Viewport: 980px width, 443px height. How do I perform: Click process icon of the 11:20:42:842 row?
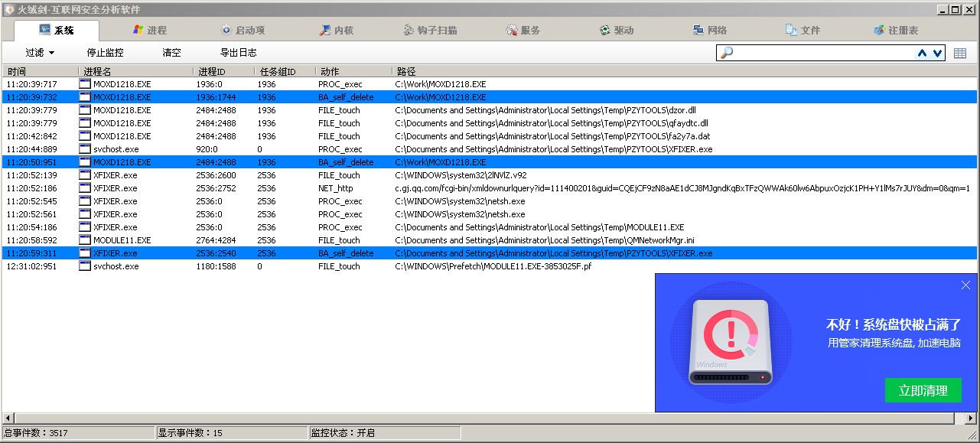(x=85, y=136)
